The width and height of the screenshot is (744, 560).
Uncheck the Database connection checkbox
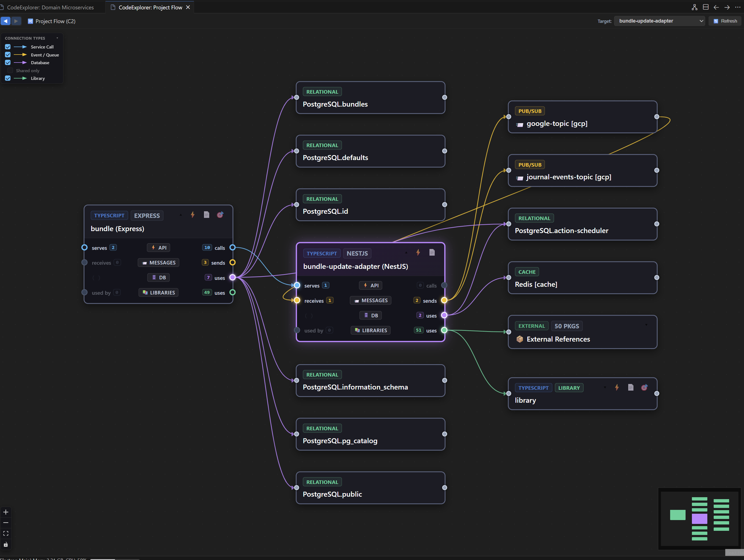pos(8,63)
